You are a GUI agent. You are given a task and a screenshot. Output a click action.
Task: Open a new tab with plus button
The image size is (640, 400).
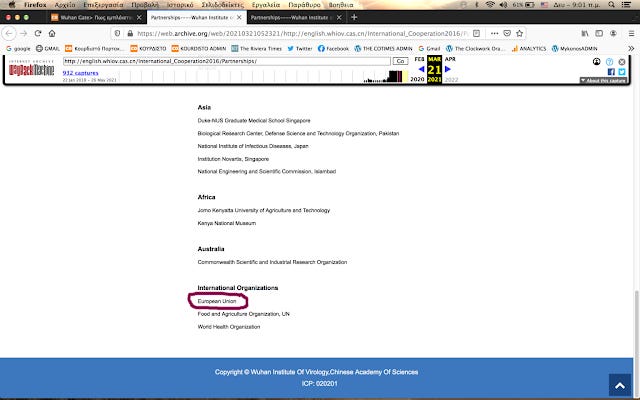coord(354,18)
